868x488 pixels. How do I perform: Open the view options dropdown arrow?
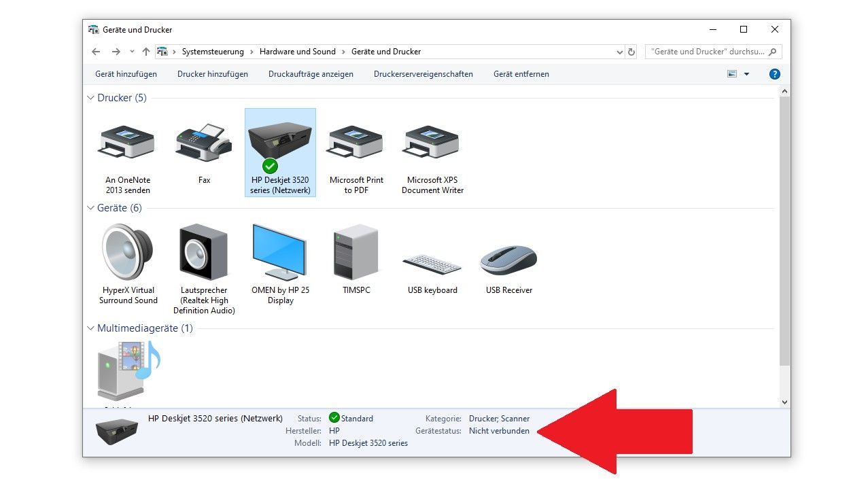(x=746, y=74)
